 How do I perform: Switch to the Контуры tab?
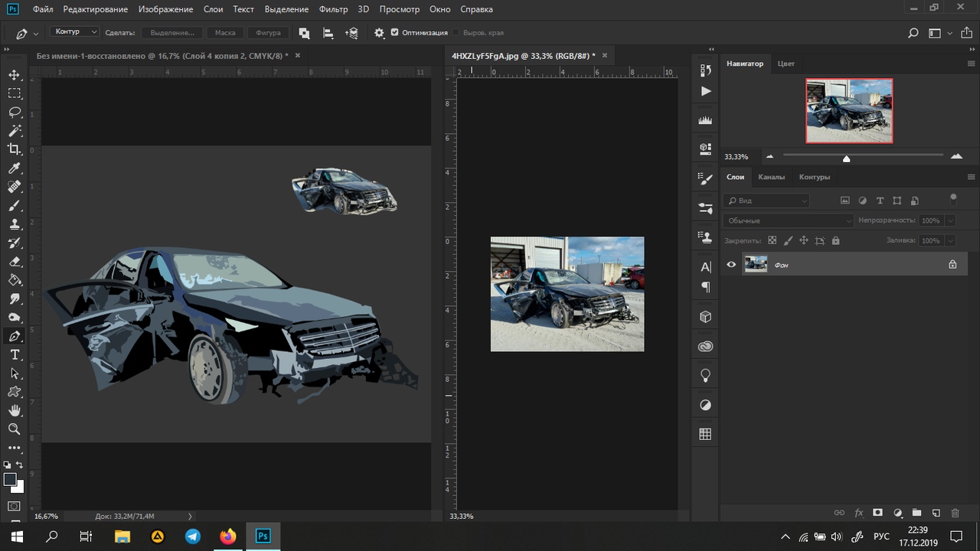[814, 177]
